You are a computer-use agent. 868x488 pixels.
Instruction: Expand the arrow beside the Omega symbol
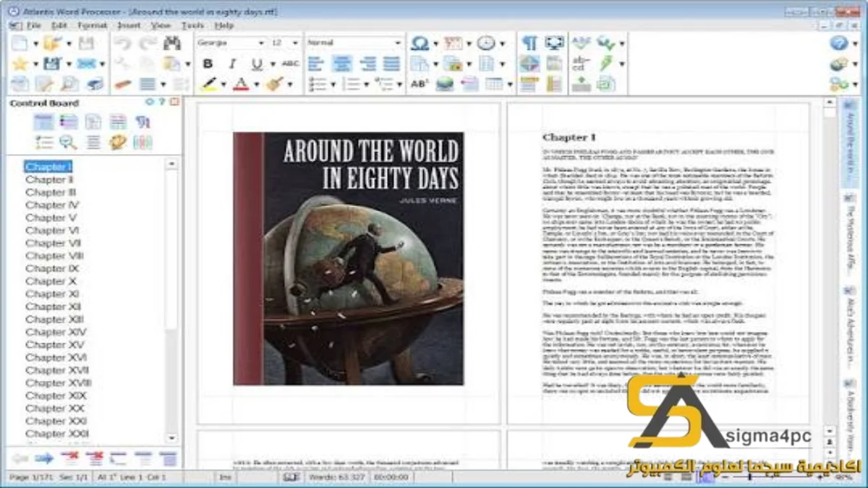[x=435, y=43]
